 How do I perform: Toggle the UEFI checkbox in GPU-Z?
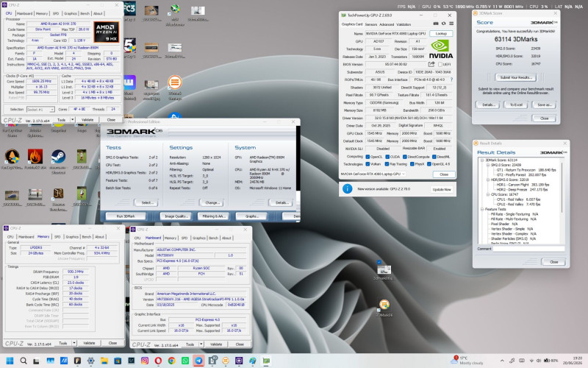click(x=440, y=65)
